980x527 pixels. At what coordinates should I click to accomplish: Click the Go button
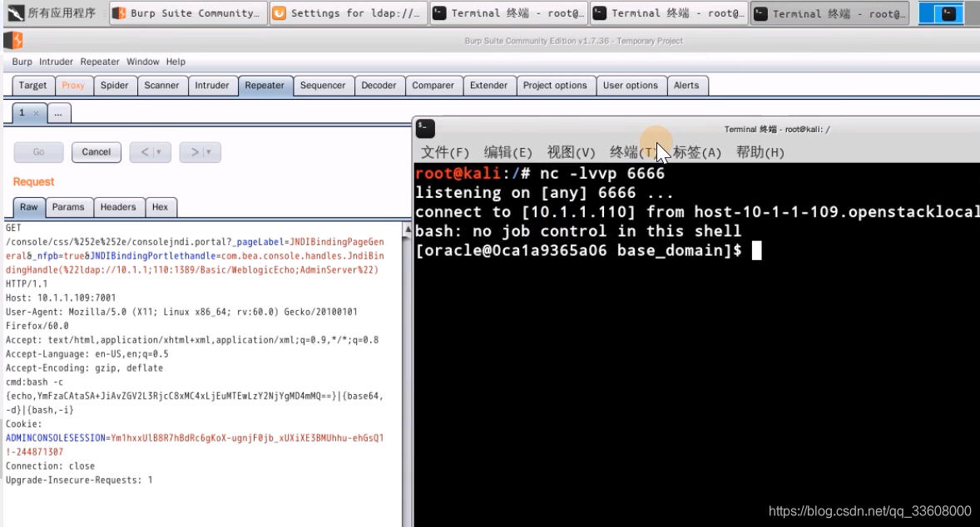(x=39, y=152)
